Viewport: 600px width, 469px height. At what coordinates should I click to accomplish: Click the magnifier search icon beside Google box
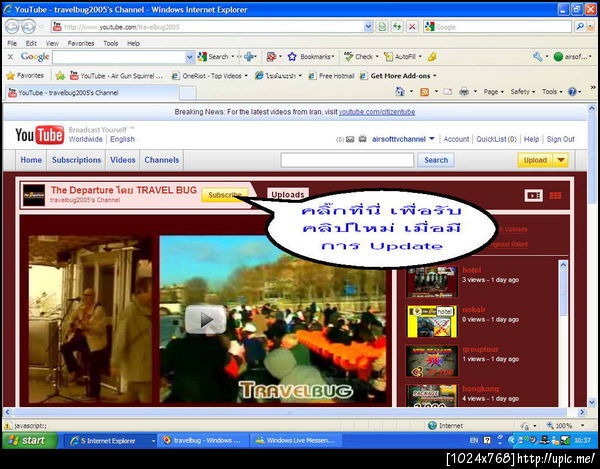(580, 27)
